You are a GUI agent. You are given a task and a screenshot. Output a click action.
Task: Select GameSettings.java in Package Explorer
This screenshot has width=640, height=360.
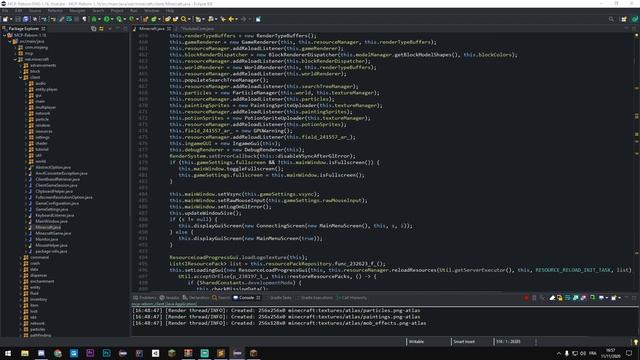[52, 209]
